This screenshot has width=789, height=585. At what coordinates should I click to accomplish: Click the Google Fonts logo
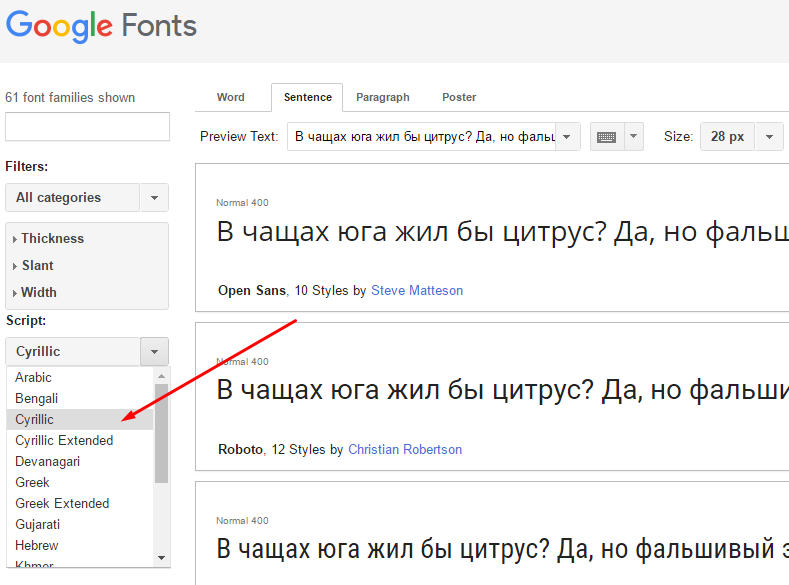point(100,26)
